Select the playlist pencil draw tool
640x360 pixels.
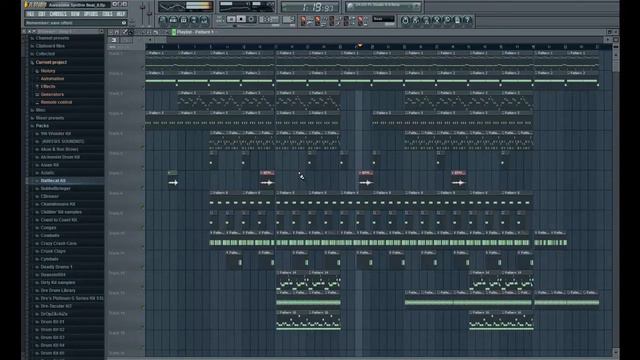click(125, 32)
